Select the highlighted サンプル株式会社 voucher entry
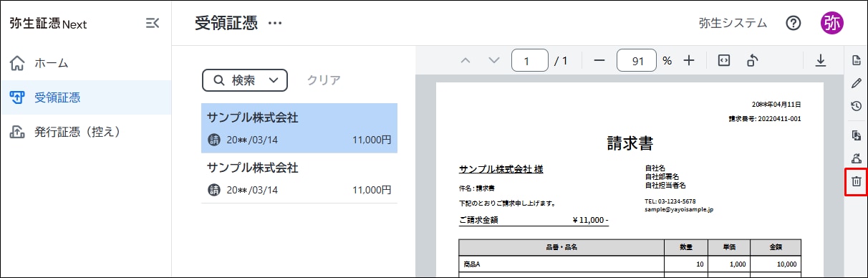The width and height of the screenshot is (868, 278). [299, 128]
